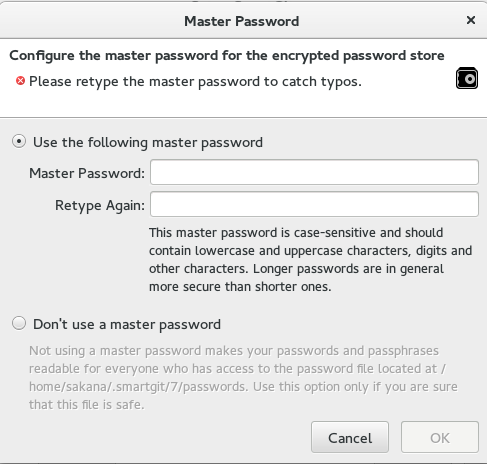
Task: Click the safe vault icon in header
Action: [x=467, y=79]
